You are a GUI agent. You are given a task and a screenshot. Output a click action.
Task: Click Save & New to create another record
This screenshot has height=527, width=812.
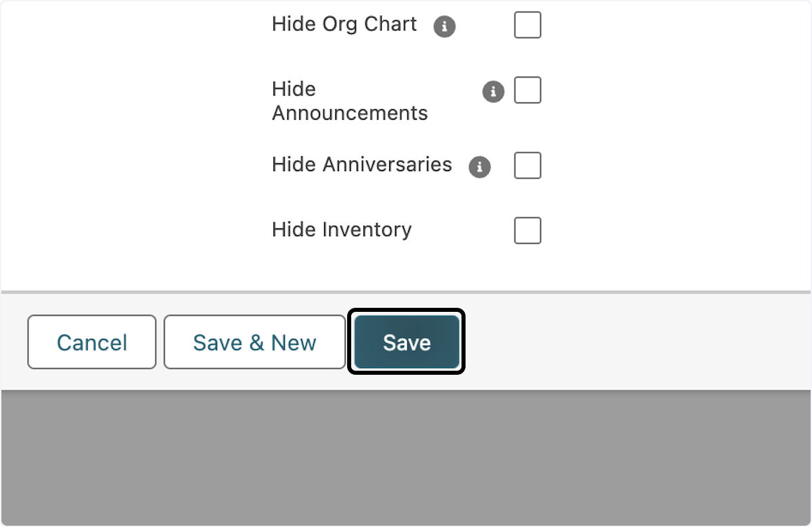tap(254, 342)
